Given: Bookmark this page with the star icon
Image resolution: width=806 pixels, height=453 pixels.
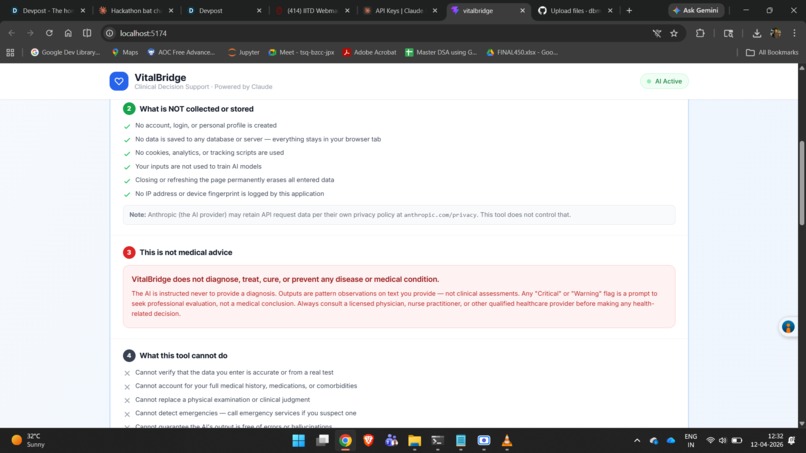Looking at the screenshot, I should point(674,33).
